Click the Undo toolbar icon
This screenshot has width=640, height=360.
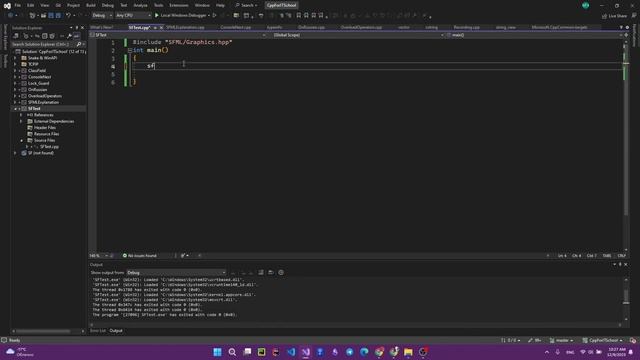[68, 16]
